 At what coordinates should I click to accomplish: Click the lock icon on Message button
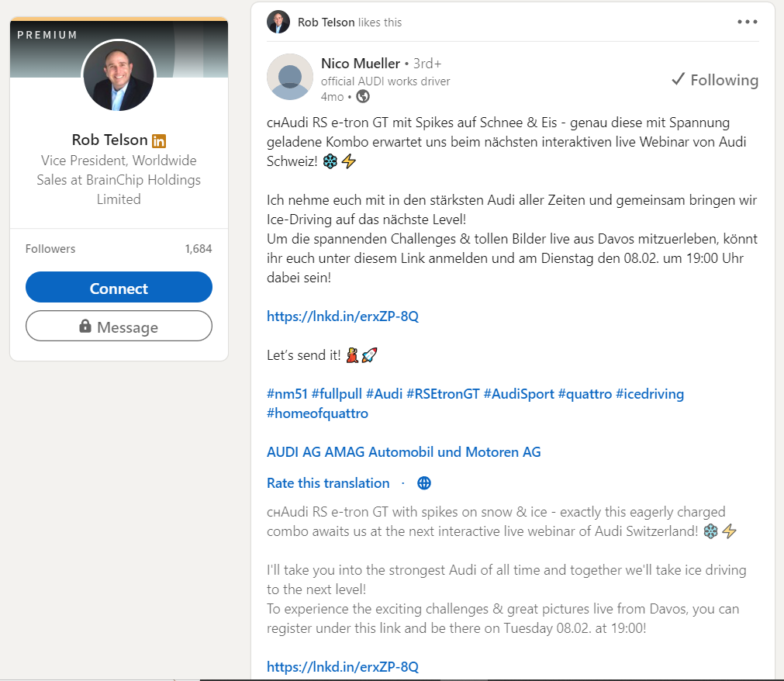coord(85,327)
